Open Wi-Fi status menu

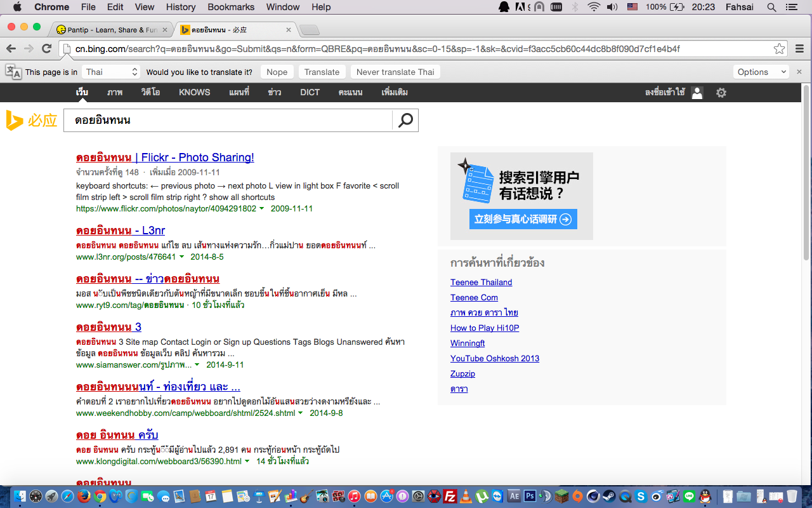click(x=593, y=7)
